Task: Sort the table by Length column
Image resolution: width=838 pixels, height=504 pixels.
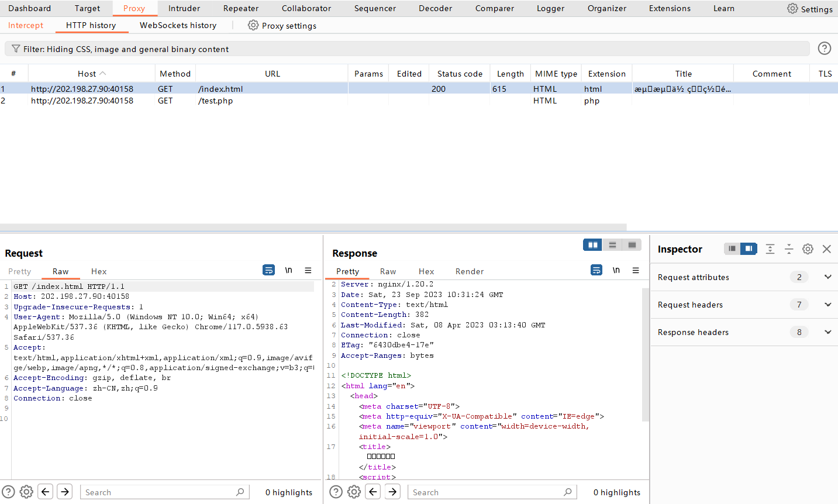Action: pos(511,74)
